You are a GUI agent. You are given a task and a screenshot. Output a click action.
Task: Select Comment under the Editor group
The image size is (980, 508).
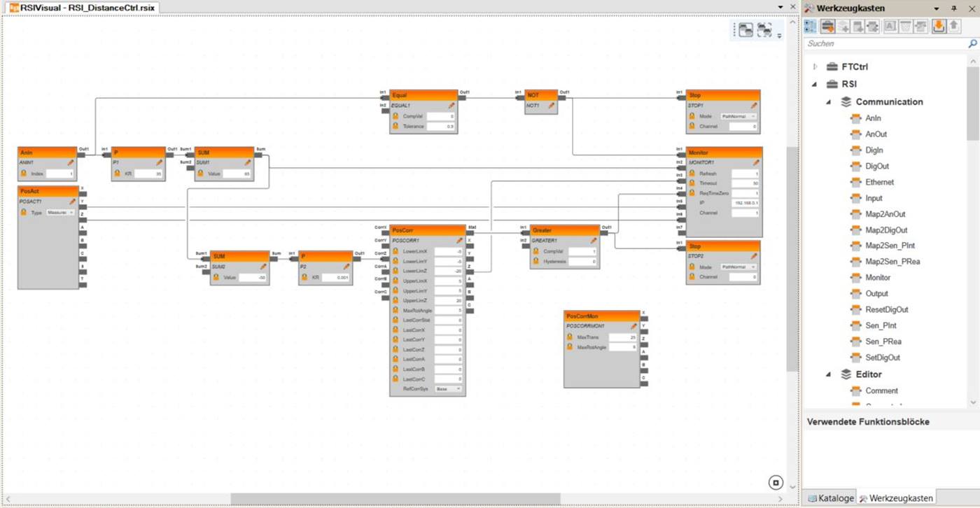click(883, 390)
